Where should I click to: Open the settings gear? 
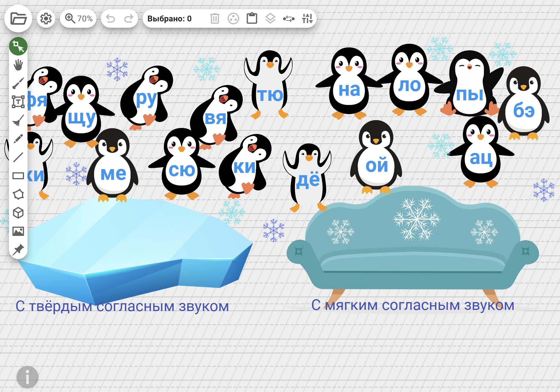[x=46, y=19]
